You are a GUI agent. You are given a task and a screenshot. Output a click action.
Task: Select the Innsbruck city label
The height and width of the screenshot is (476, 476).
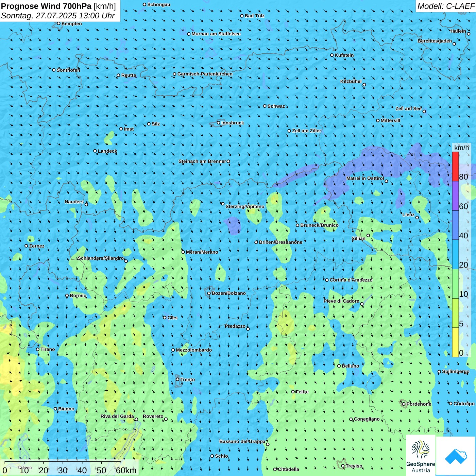pos(233,123)
